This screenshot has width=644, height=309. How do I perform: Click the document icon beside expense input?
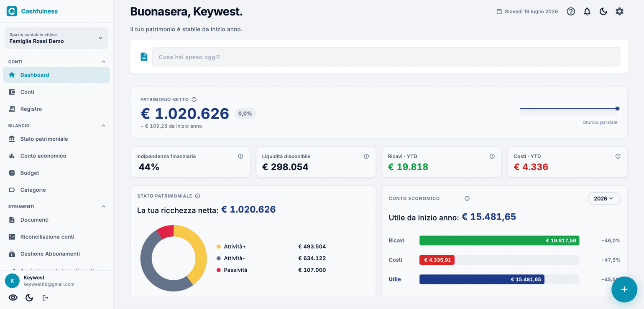[144, 57]
